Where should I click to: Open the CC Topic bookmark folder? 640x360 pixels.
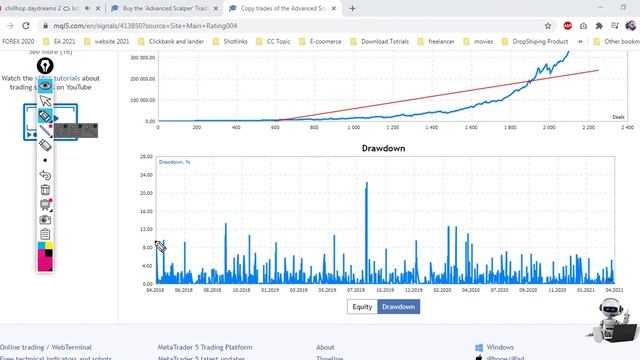pyautogui.click(x=273, y=42)
